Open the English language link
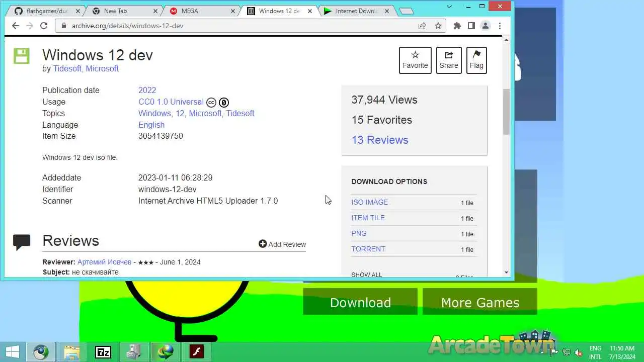Viewport: 644px width, 362px height. coord(151,125)
